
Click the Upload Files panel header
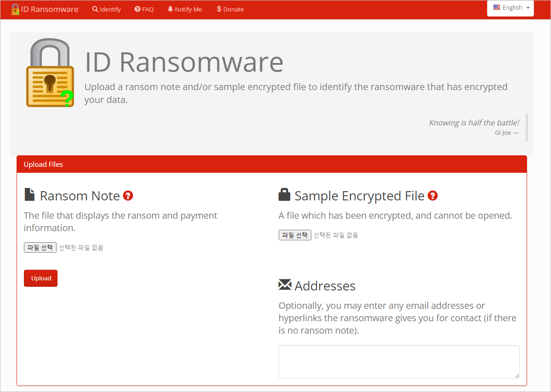tap(272, 164)
